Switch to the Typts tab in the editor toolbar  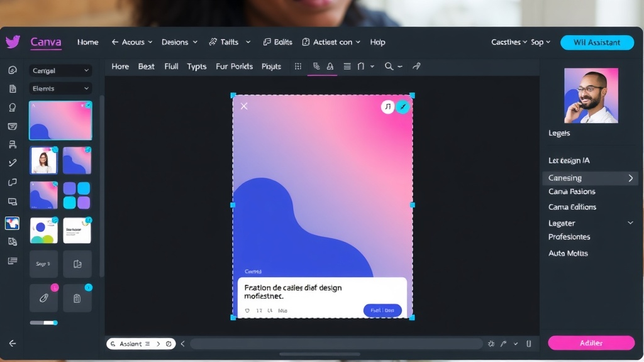point(196,66)
